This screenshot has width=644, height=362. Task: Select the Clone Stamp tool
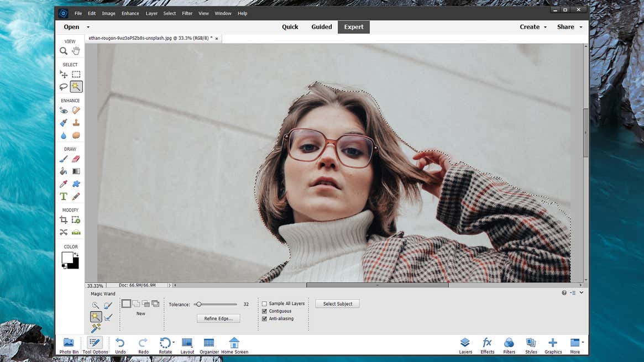[x=76, y=123]
